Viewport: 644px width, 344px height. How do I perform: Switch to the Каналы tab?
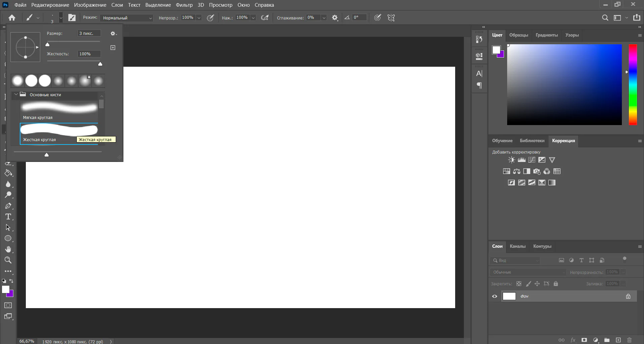click(x=517, y=246)
